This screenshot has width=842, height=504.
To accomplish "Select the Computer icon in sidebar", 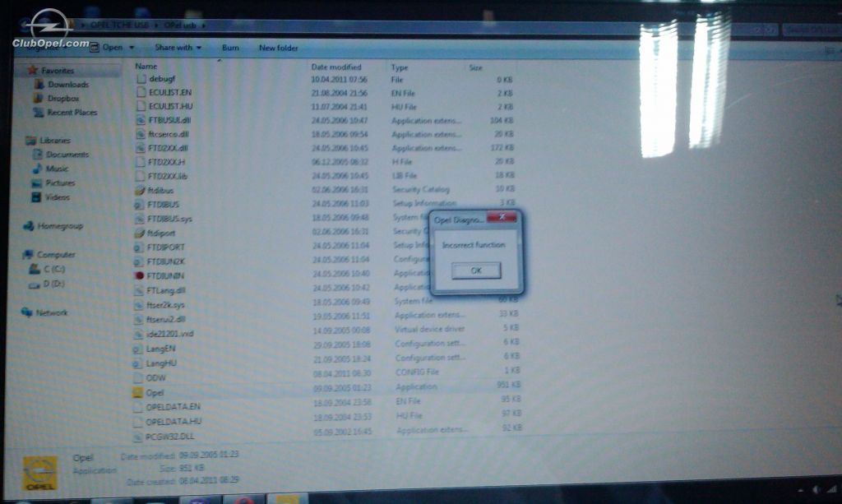I will coord(27,254).
